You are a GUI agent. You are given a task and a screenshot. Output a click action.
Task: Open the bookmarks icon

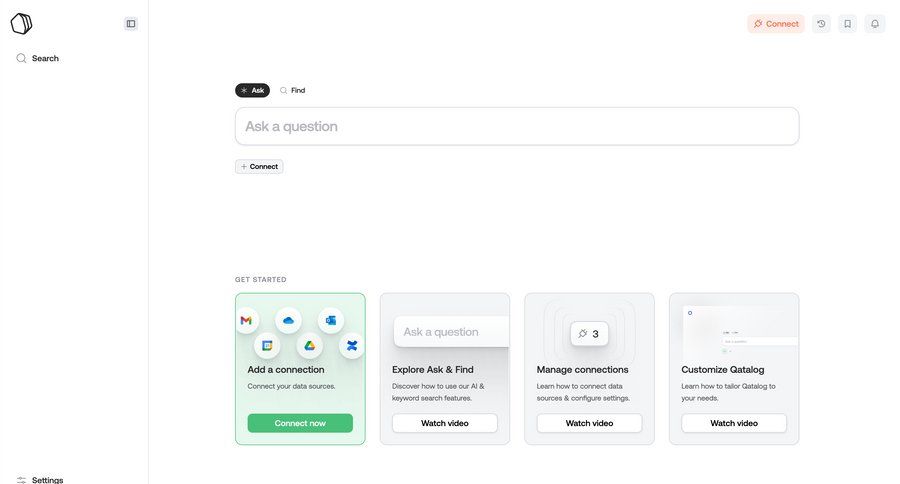click(x=847, y=24)
